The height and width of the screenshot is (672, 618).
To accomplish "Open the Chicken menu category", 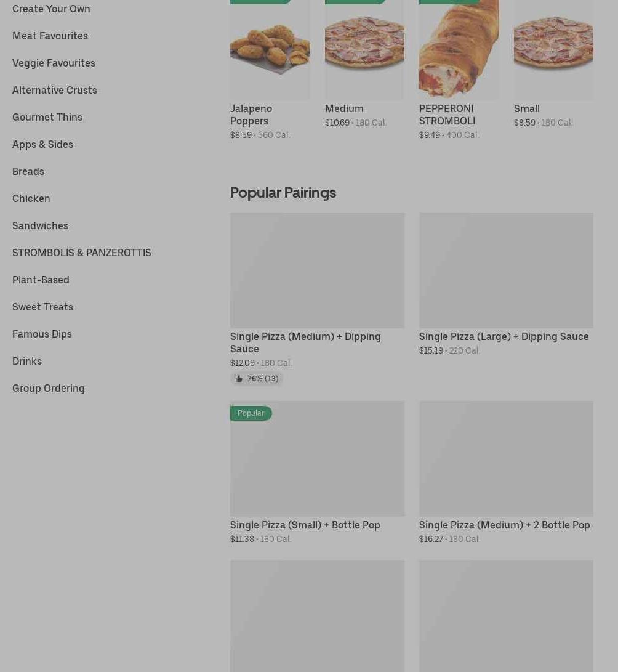I will pyautogui.click(x=31, y=198).
